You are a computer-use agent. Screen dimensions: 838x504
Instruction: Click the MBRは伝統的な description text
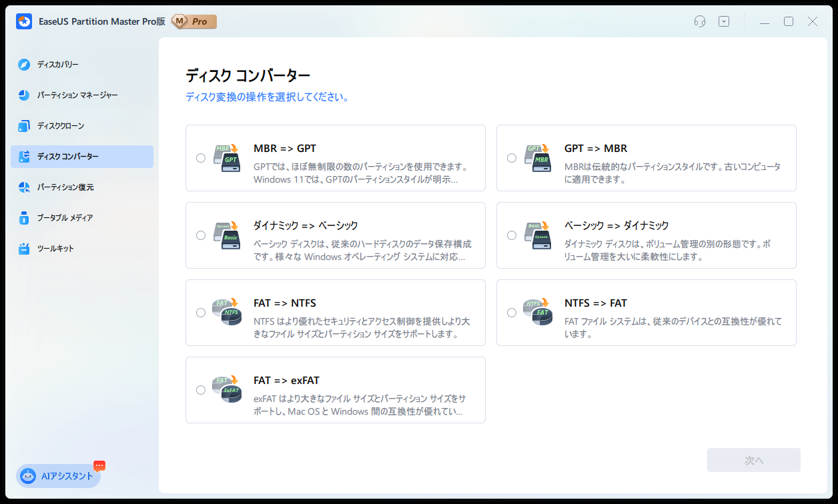[673, 173]
